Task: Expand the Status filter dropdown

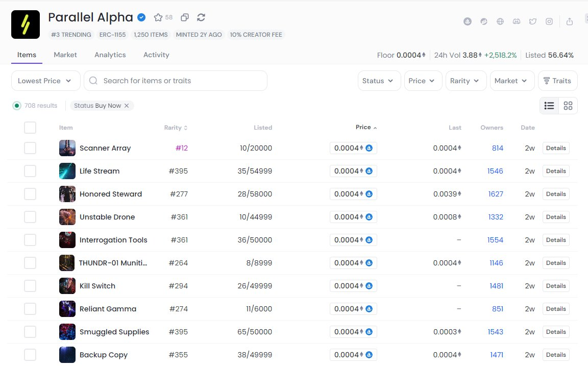Action: 378,81
